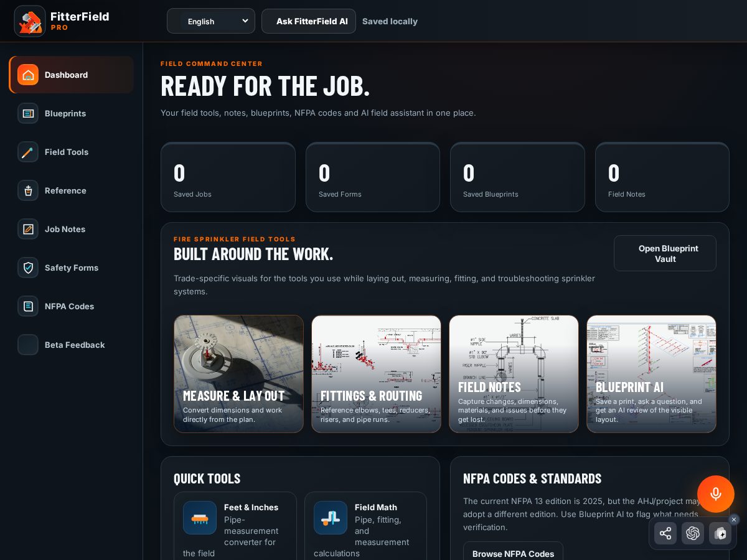Go to Field Tools menu item
The image size is (747, 560).
point(71,152)
